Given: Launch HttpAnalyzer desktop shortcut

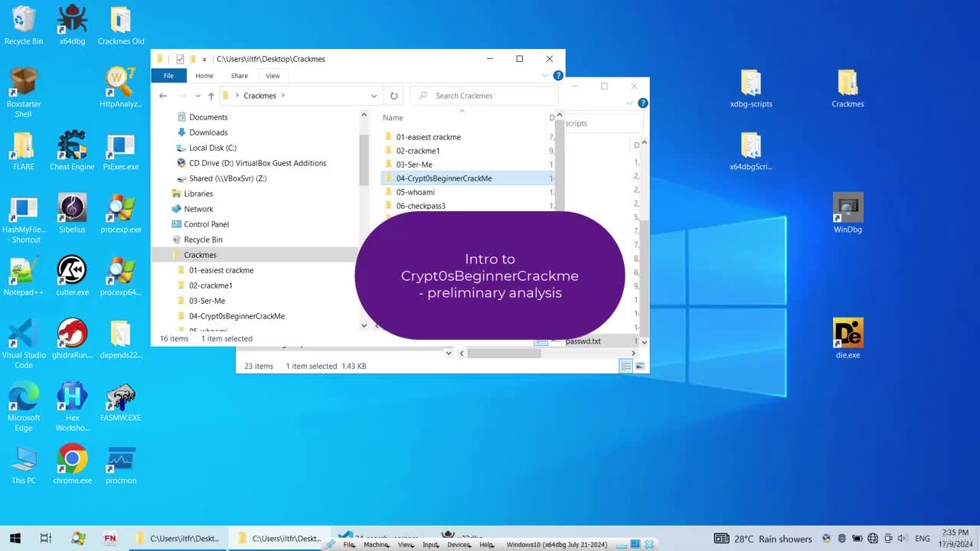Looking at the screenshot, I should coord(121,88).
